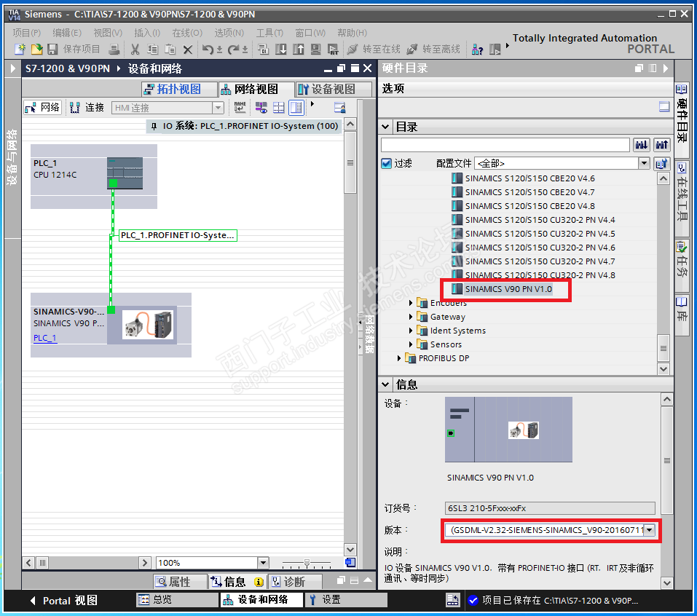Expand the Gateway folder
The width and height of the screenshot is (697, 616).
coord(411,317)
